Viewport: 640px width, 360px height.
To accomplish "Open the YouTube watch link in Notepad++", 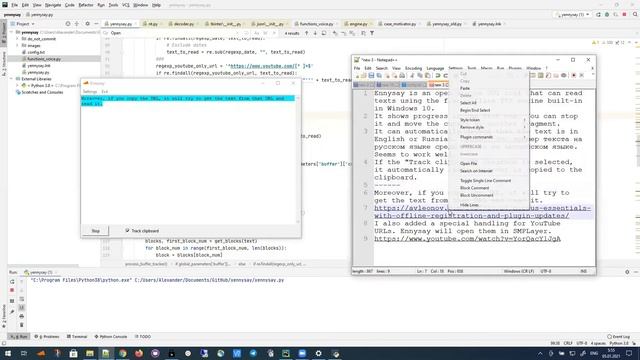I will coord(467,239).
